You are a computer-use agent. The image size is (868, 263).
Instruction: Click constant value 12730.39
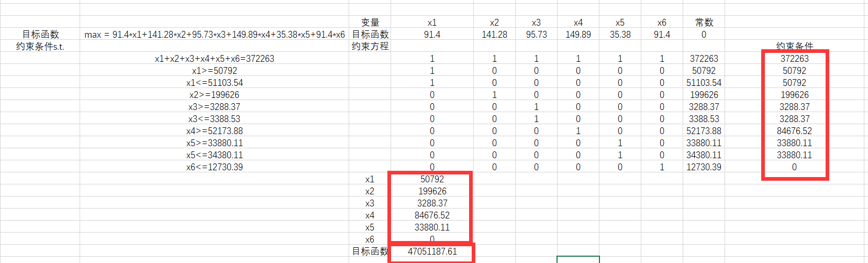click(x=704, y=167)
